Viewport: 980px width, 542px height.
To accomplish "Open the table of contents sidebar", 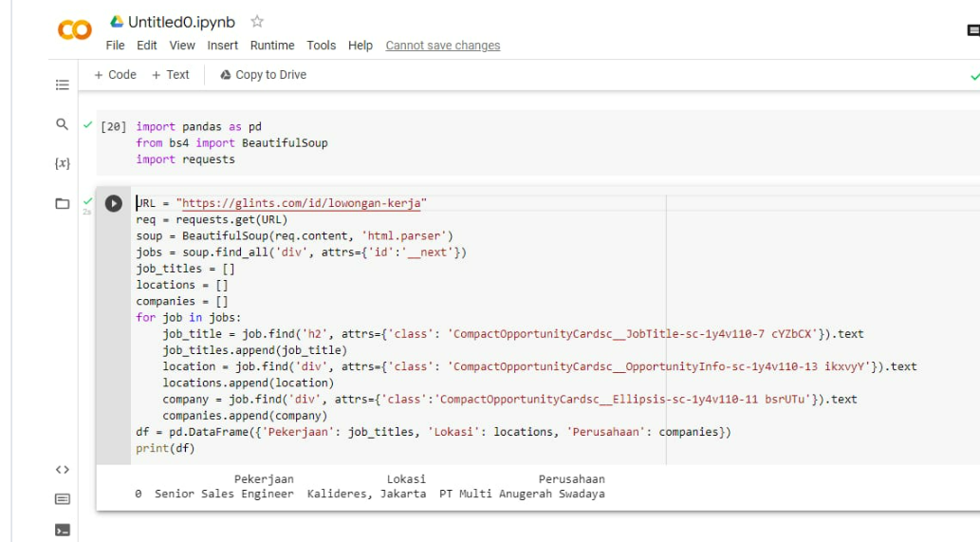I will [x=62, y=84].
